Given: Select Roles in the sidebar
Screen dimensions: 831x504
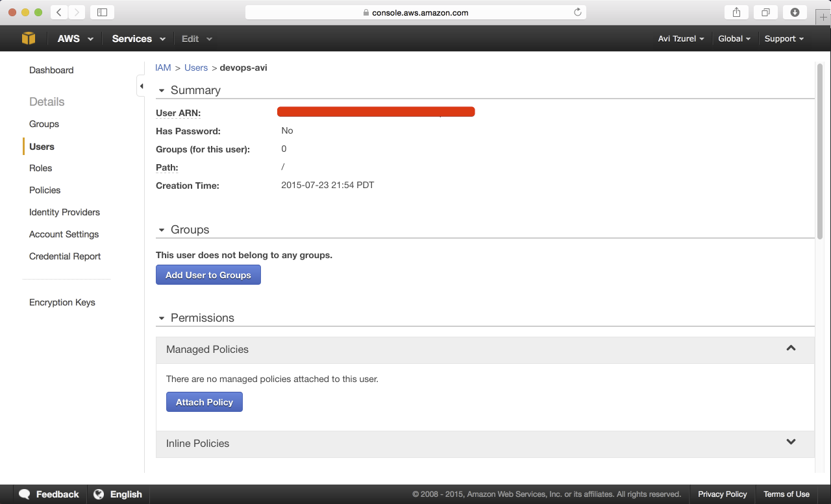Looking at the screenshot, I should [40, 168].
